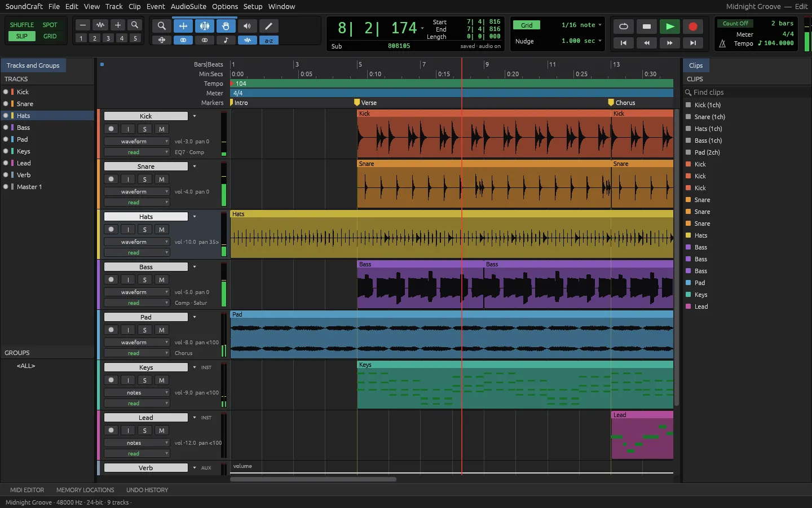The height and width of the screenshot is (508, 812).
Task: Select the Selector waveform tool
Action: point(204,26)
